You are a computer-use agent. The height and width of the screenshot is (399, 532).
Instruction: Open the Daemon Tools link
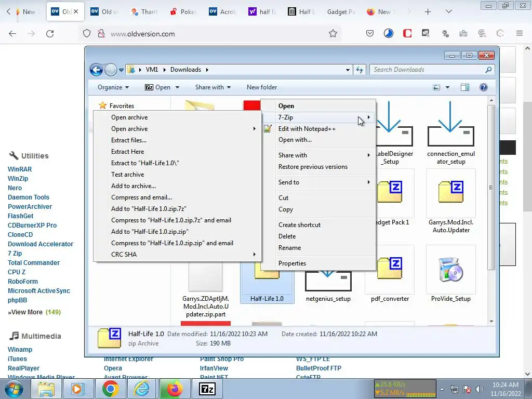29,197
